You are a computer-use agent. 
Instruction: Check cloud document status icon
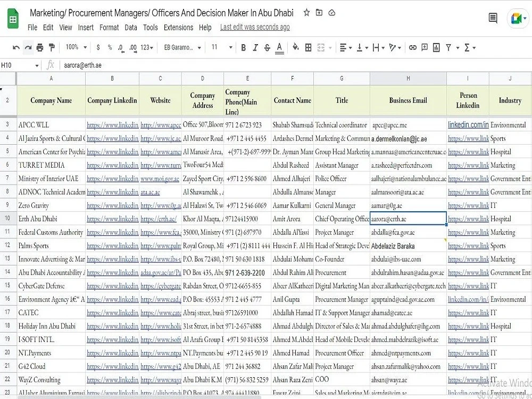pyautogui.click(x=331, y=13)
